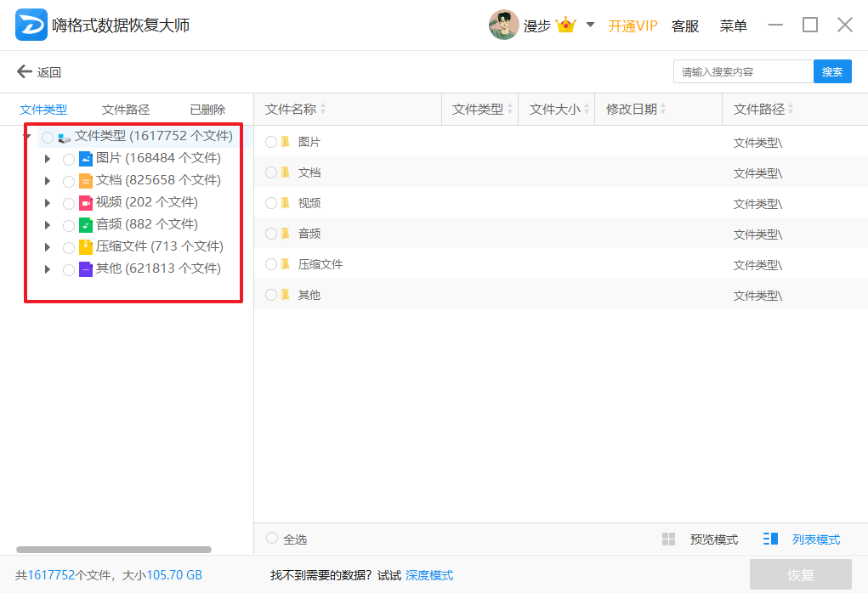Expand the 音频 tree node arrow
The width and height of the screenshot is (868, 593).
48,225
